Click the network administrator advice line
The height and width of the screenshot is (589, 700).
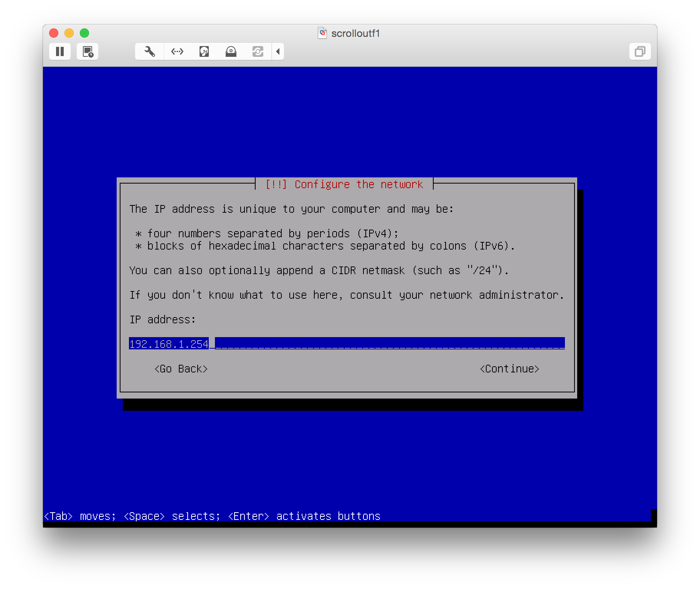click(x=347, y=295)
